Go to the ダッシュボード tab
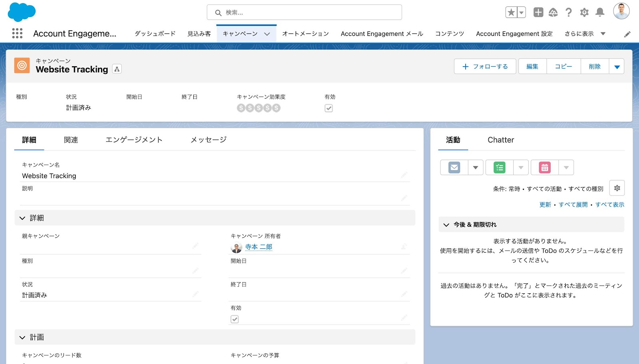639x364 pixels. [155, 34]
